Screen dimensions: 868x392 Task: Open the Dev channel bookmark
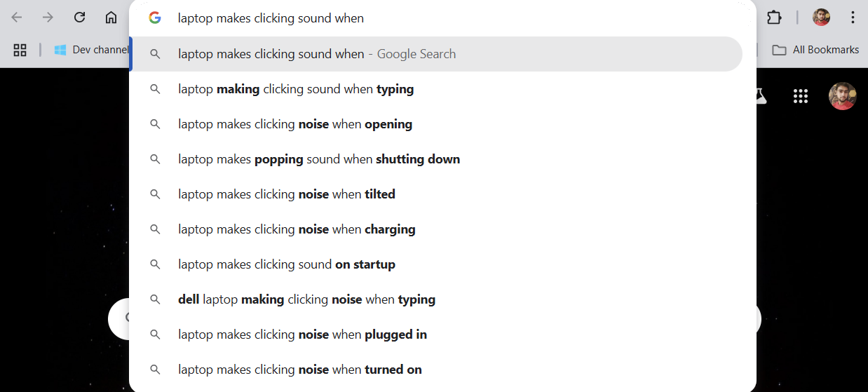(x=91, y=50)
